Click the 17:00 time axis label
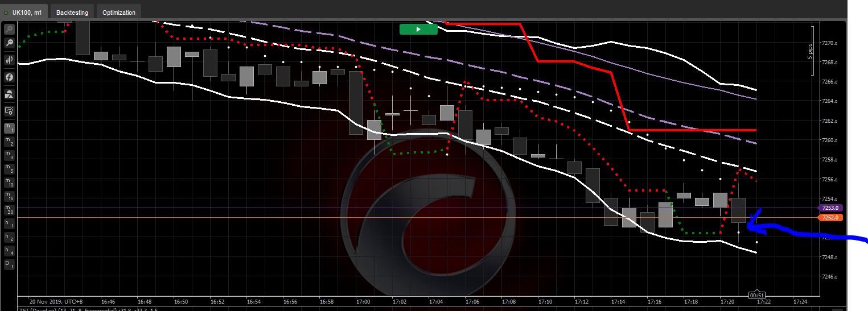Image resolution: width=868 pixels, height=311 pixels. click(363, 302)
